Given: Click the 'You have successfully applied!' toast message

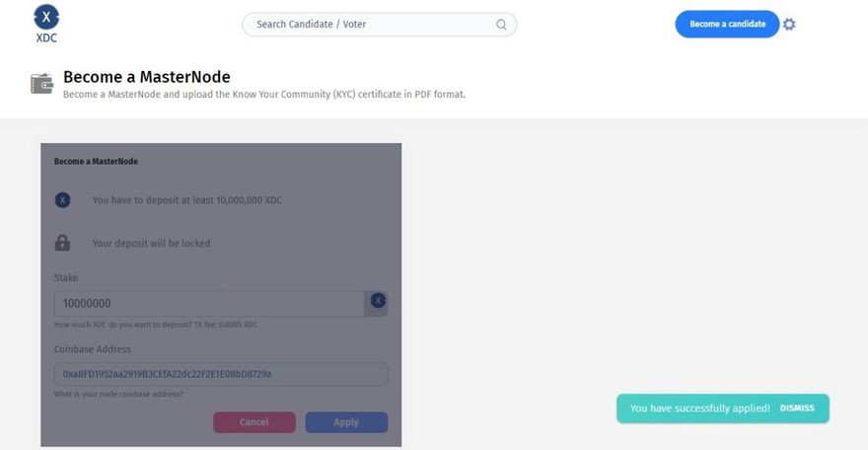Looking at the screenshot, I should tap(700, 409).
